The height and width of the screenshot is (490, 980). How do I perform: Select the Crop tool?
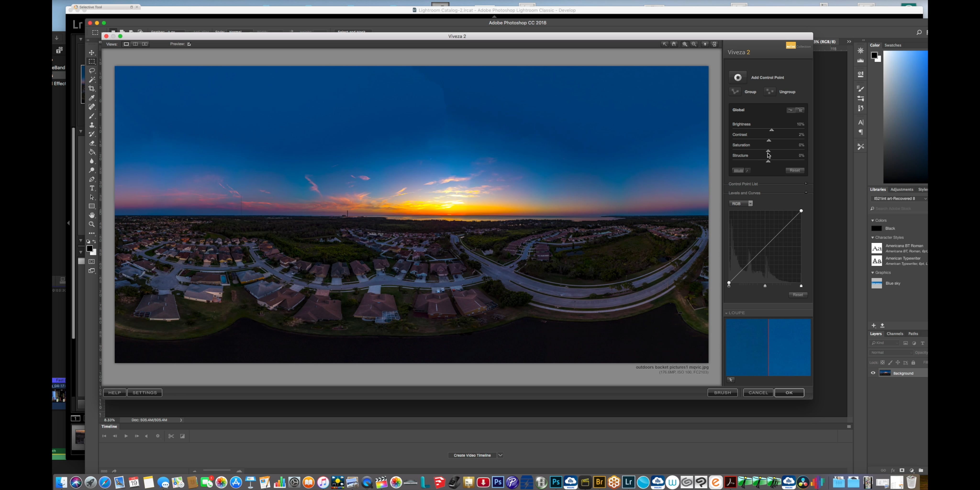(x=92, y=89)
